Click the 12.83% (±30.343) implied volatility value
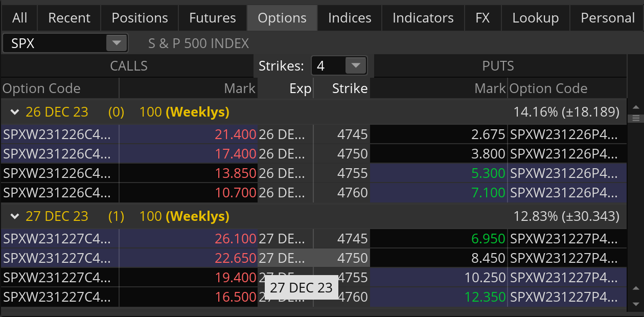The image size is (644, 317). tap(566, 216)
